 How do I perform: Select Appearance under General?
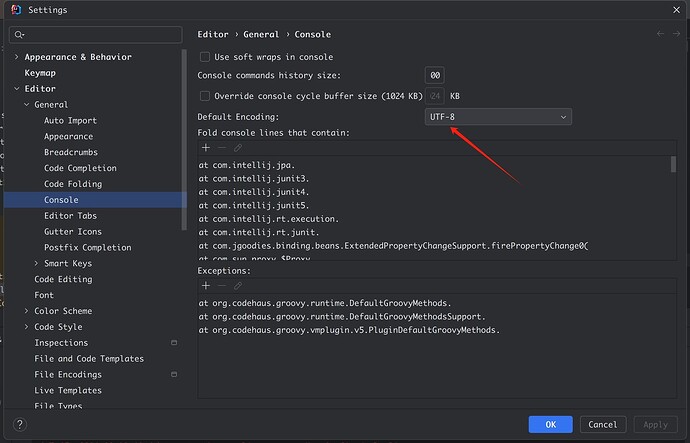69,136
